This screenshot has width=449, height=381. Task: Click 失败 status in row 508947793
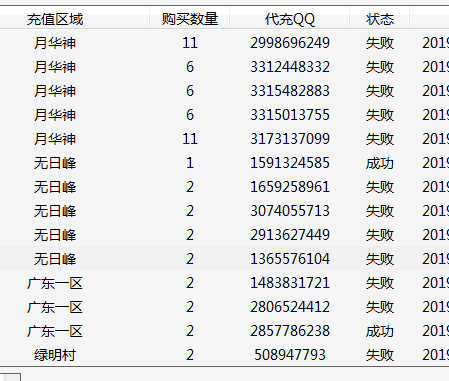[380, 355]
